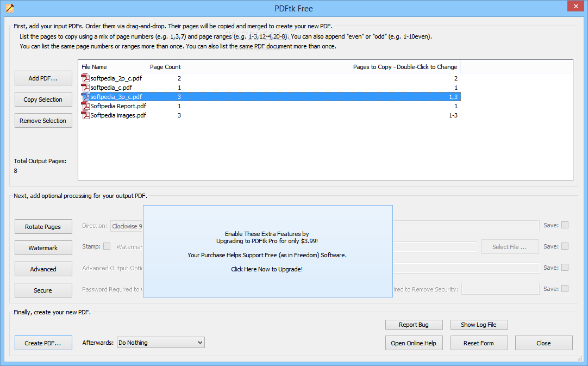Click the Report Bug button

[414, 325]
